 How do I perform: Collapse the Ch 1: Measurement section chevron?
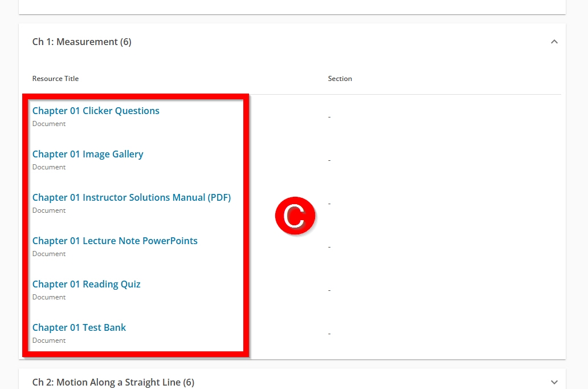tap(554, 42)
